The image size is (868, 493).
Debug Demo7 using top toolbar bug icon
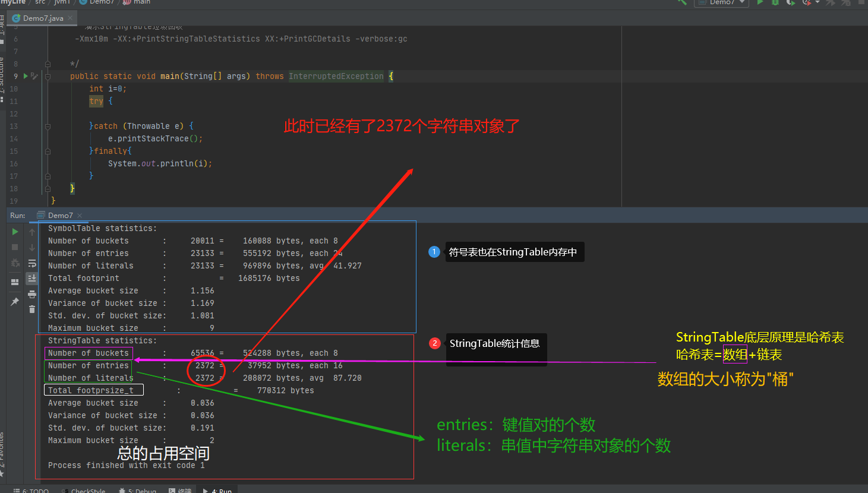click(x=775, y=2)
